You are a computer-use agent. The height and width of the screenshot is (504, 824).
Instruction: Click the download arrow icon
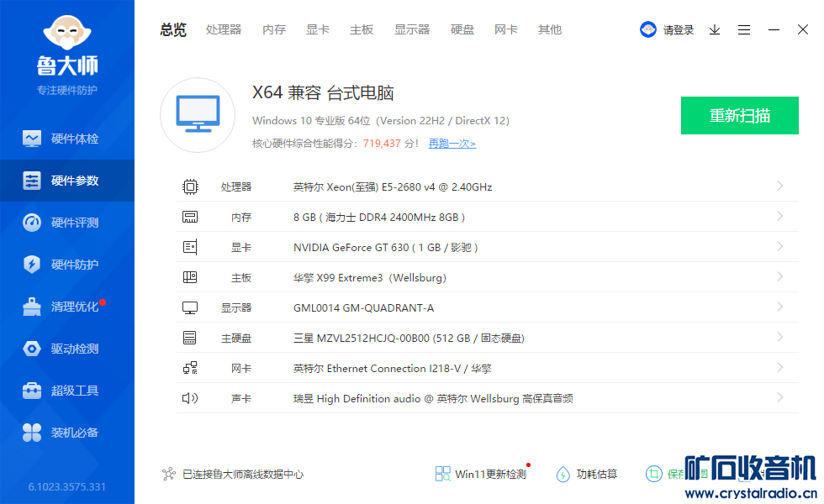[715, 30]
